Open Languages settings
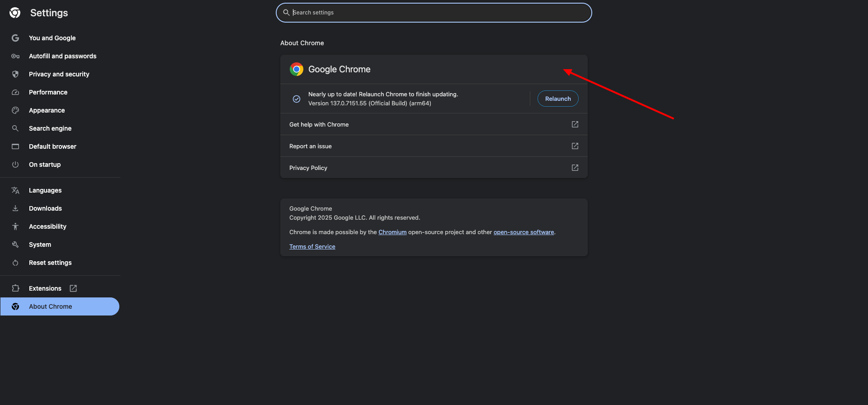The height and width of the screenshot is (405, 868). pos(60,190)
